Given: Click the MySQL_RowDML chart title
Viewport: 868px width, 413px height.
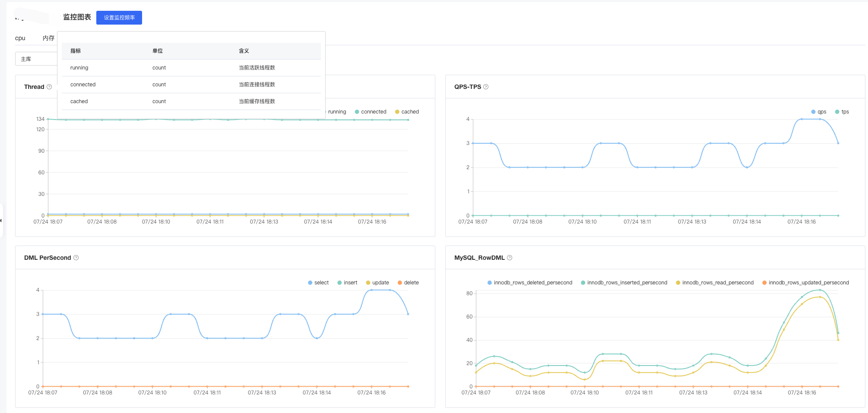Looking at the screenshot, I should [479, 258].
